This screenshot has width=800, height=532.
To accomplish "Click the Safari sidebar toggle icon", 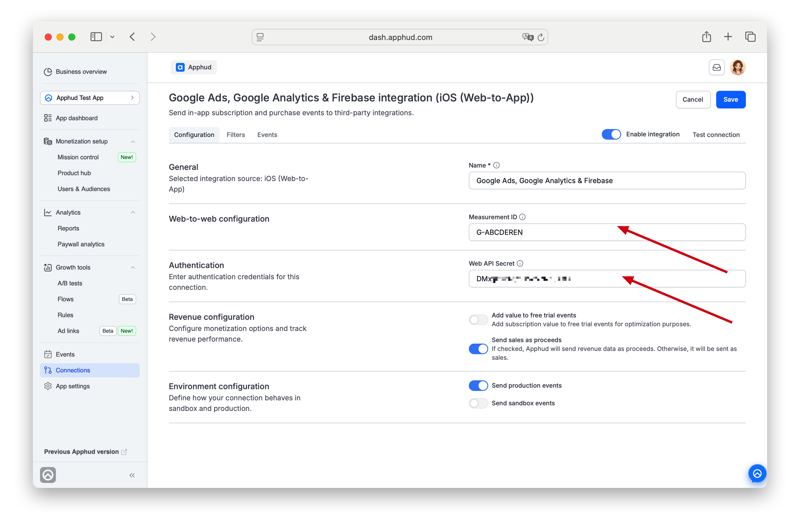I will pos(96,37).
